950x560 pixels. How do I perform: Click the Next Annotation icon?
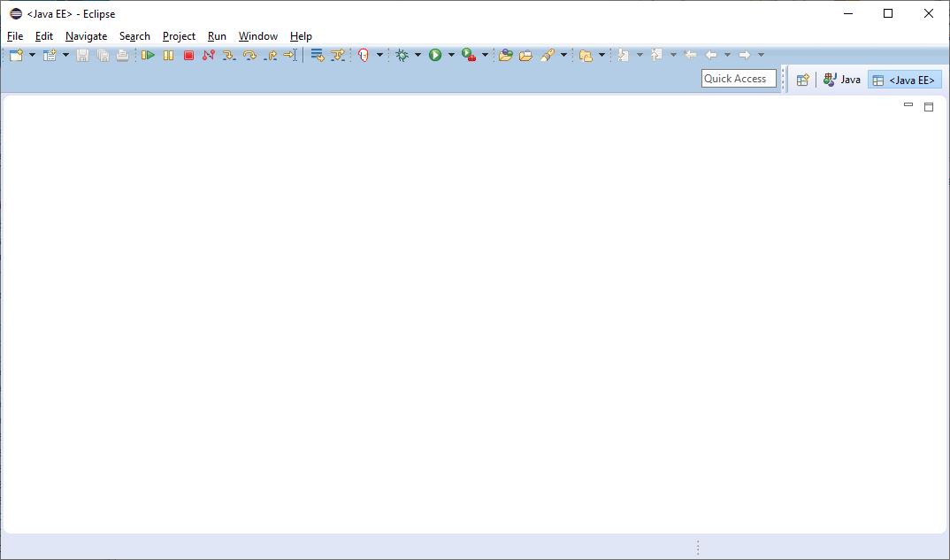pyautogui.click(x=623, y=55)
